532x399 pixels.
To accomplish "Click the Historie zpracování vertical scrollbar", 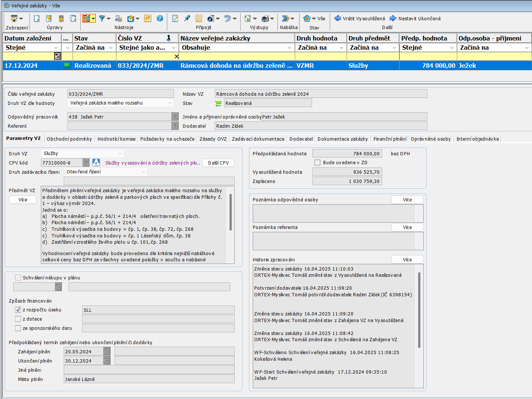I will coord(419,310).
